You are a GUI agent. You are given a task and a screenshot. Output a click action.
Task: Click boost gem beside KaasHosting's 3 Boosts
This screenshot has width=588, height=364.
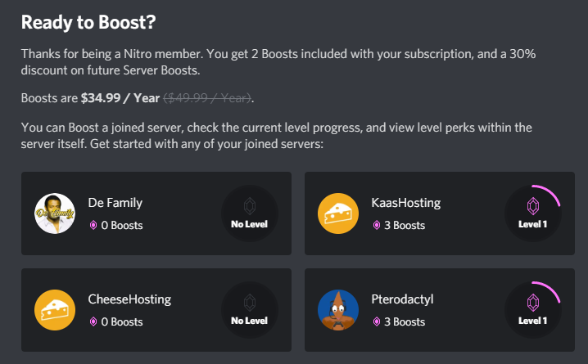tap(376, 226)
